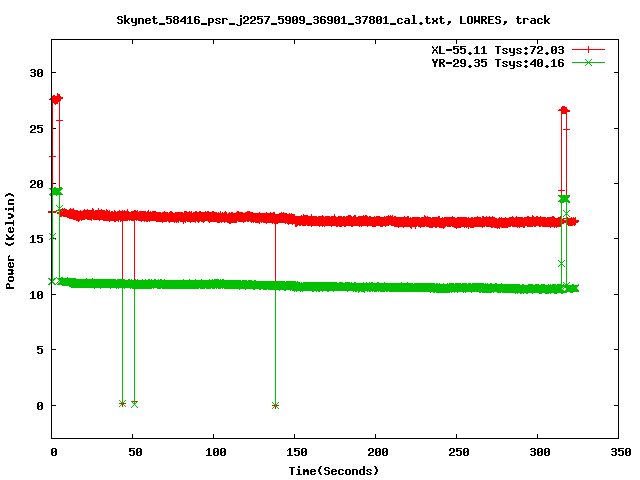Select the legend entry 'YR-29.35 Tsys:40.16'
This screenshot has height=480, width=640.
[498, 63]
